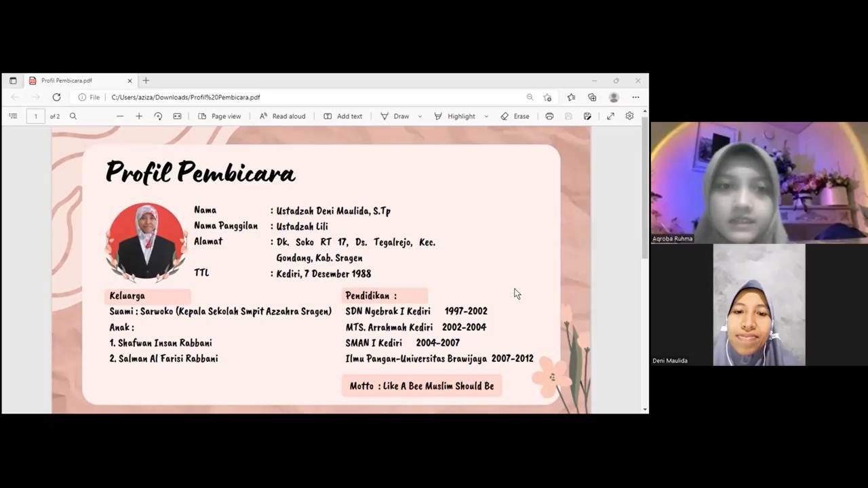
Task: Enter full screen PDF view
Action: [x=610, y=116]
